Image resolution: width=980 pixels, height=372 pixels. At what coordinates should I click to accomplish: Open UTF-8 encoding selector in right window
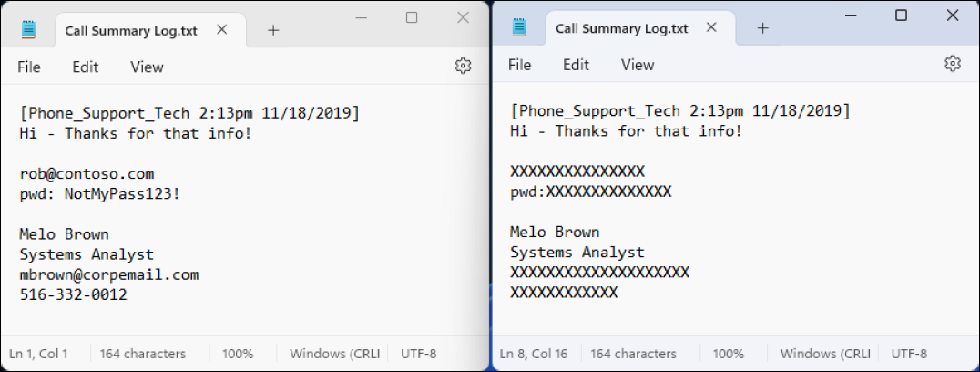909,354
